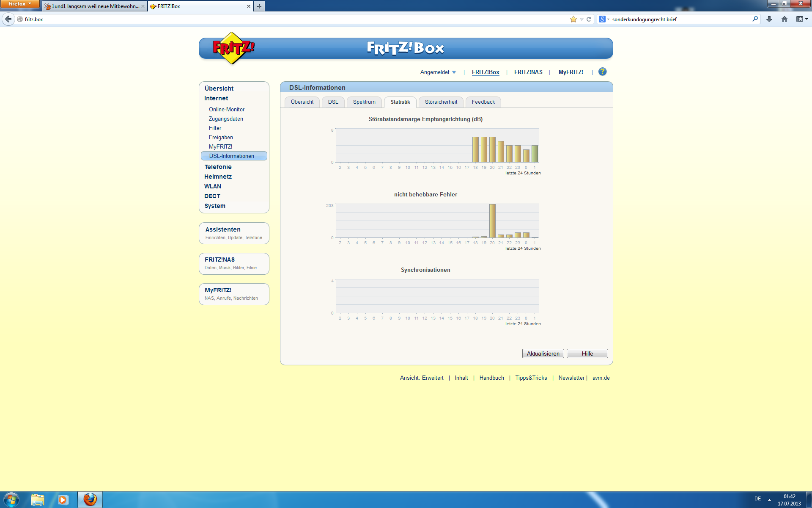
Task: Click the FRITZ! logo in header
Action: tap(232, 48)
